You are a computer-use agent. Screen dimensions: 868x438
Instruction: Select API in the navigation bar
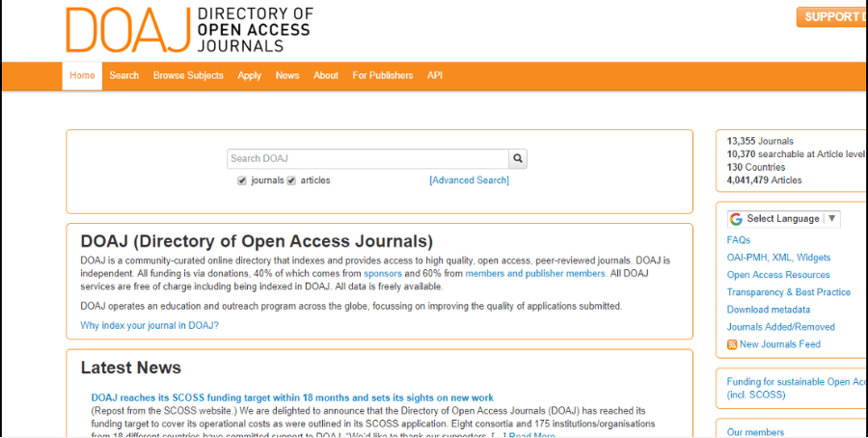435,75
